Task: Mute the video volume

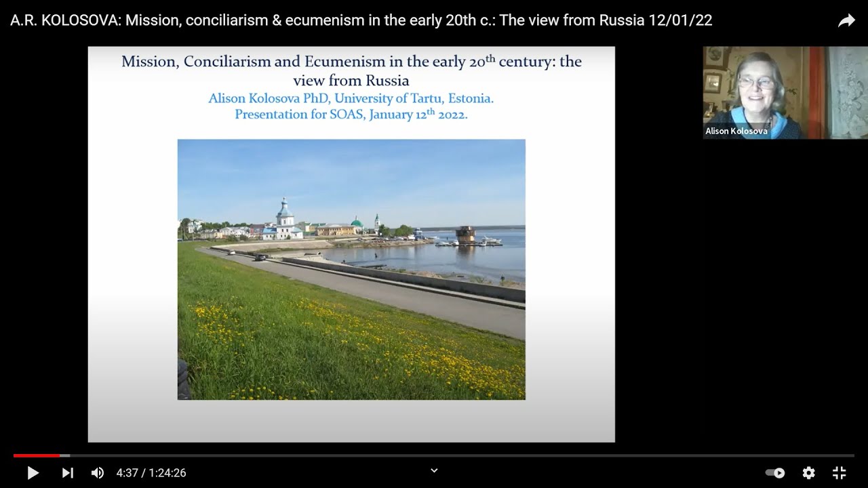Action: (98, 473)
